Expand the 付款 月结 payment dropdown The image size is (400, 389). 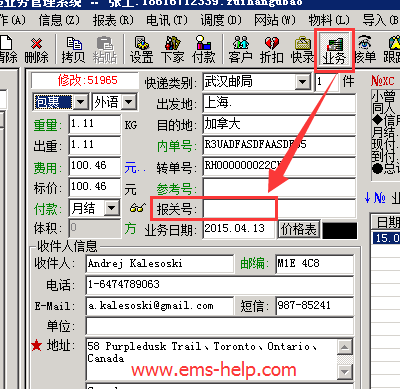(x=111, y=209)
